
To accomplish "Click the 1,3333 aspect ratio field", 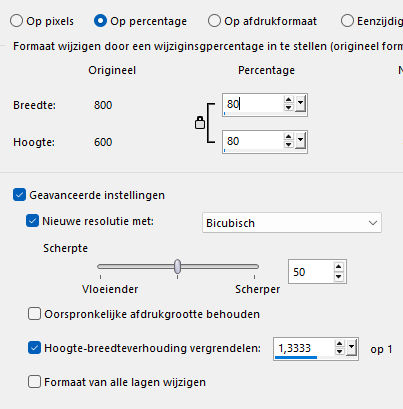I will (x=303, y=349).
